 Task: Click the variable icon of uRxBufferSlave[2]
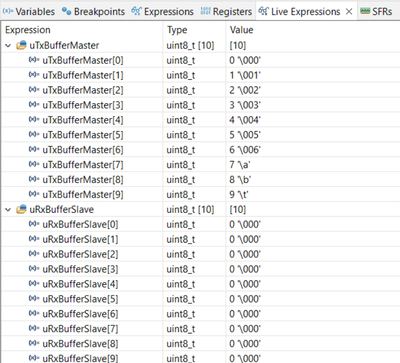34,254
